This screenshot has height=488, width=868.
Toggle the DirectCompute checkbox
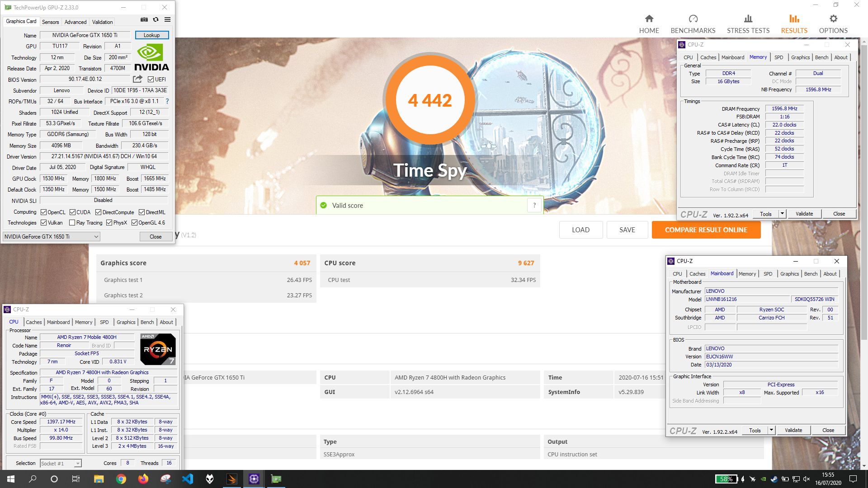(x=98, y=212)
